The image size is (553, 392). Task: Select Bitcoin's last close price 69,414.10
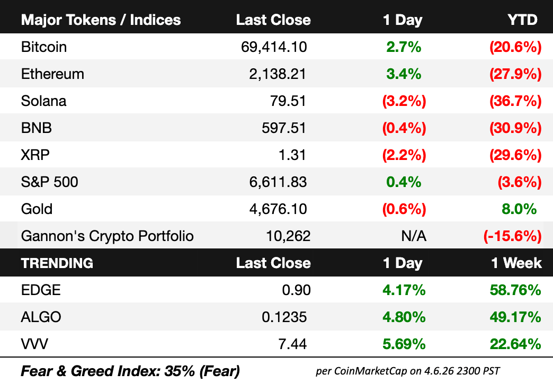(x=274, y=47)
